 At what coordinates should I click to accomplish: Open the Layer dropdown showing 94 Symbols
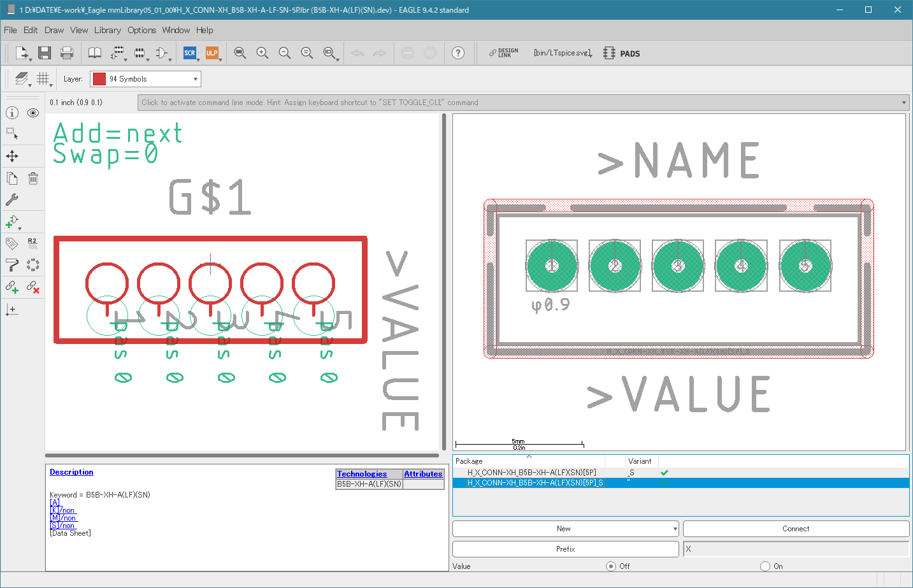click(x=145, y=79)
